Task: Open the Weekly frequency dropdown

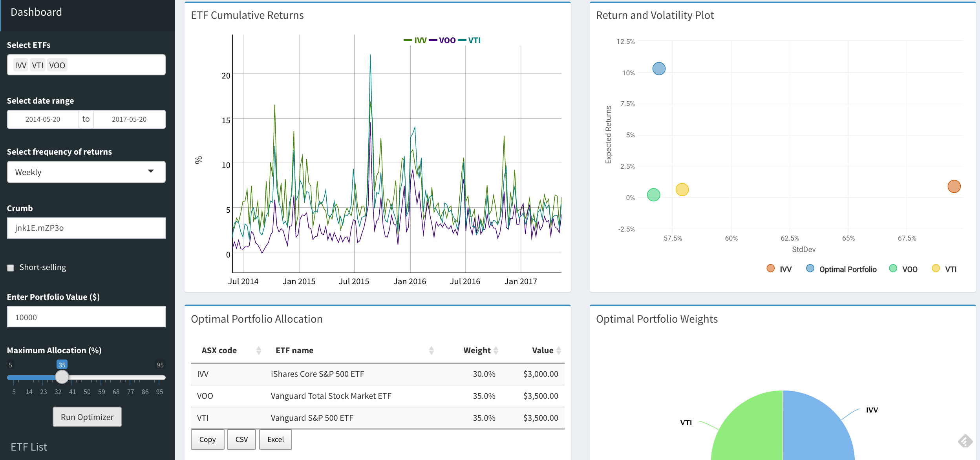Action: coord(86,172)
